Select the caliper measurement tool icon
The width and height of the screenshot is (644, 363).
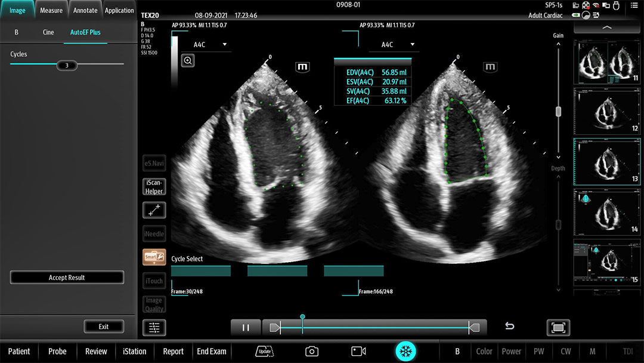click(x=154, y=210)
